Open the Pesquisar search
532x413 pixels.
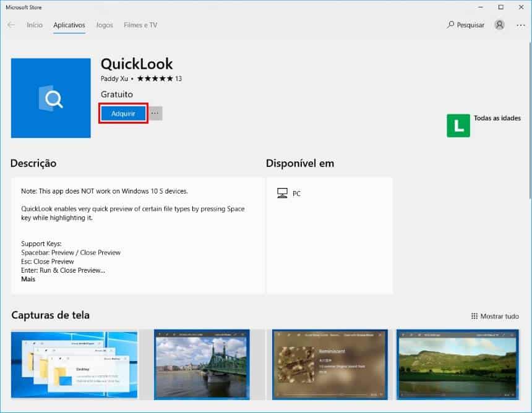pyautogui.click(x=465, y=25)
